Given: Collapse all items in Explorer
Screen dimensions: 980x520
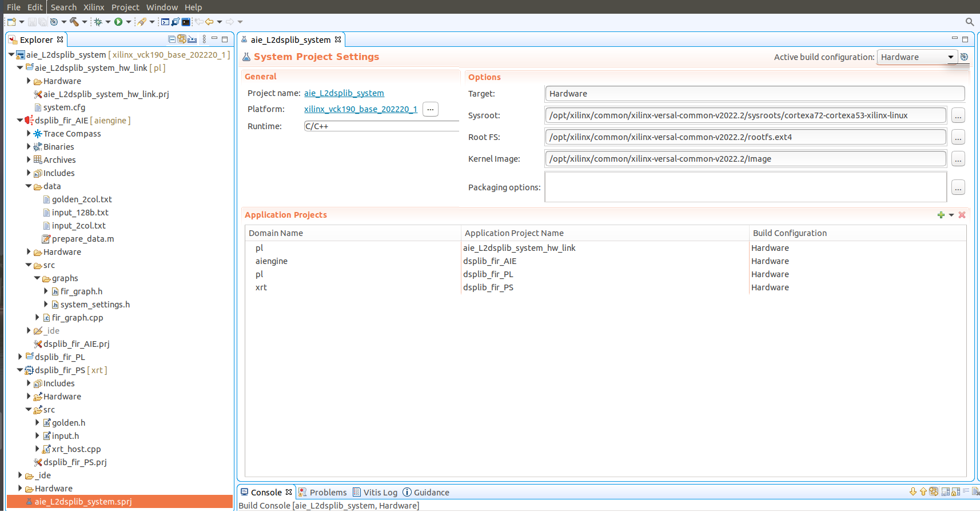Looking at the screenshot, I should (172, 39).
